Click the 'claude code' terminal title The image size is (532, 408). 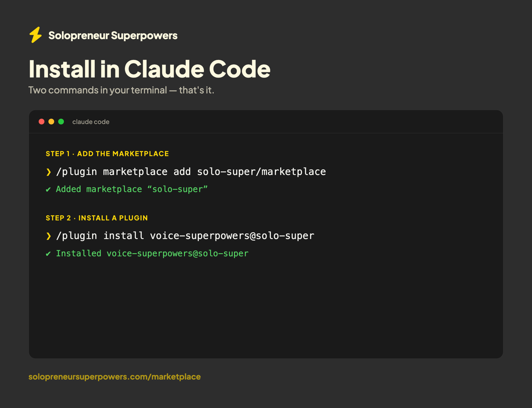click(91, 122)
